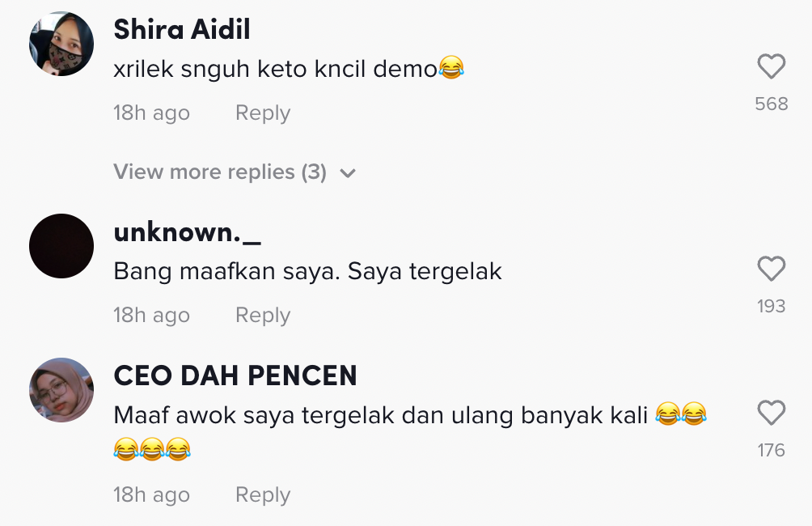
Task: Like Shira Aidil's comment with the heart
Action: (x=771, y=66)
